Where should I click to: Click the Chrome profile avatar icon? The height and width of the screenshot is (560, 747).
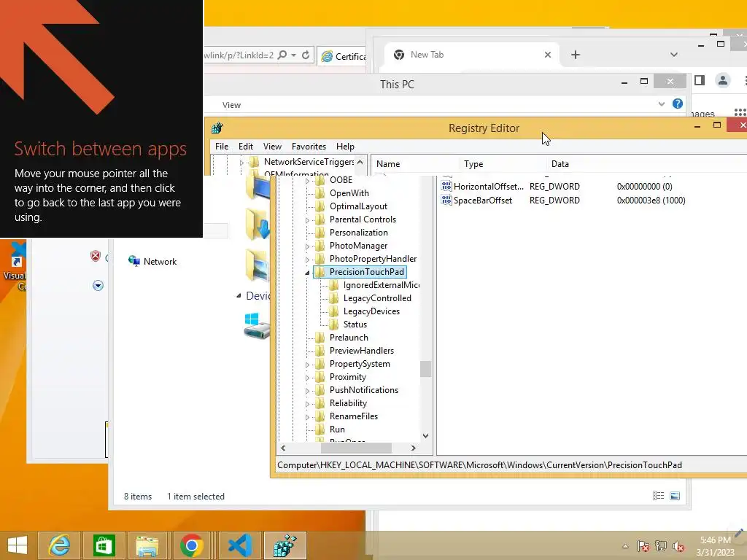[x=723, y=80]
